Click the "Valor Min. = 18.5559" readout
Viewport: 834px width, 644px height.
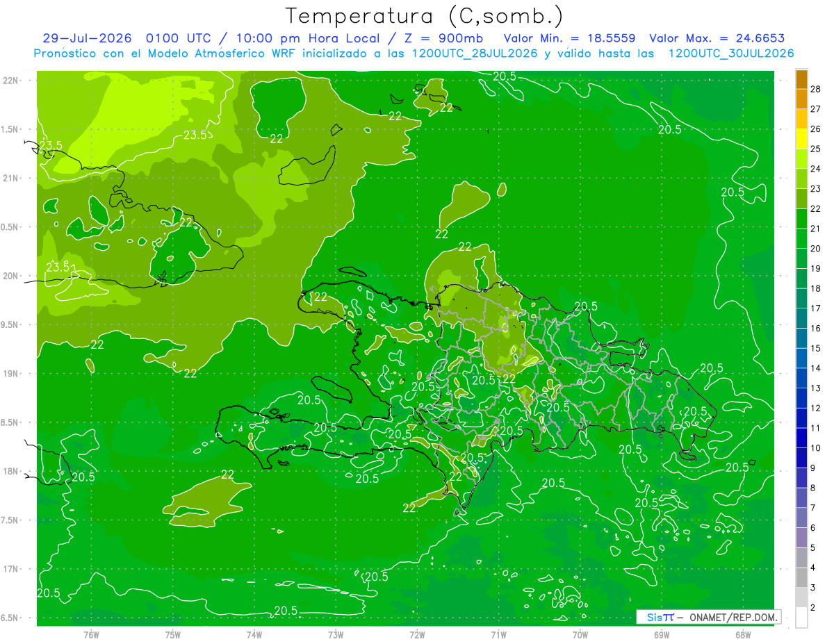click(x=569, y=38)
